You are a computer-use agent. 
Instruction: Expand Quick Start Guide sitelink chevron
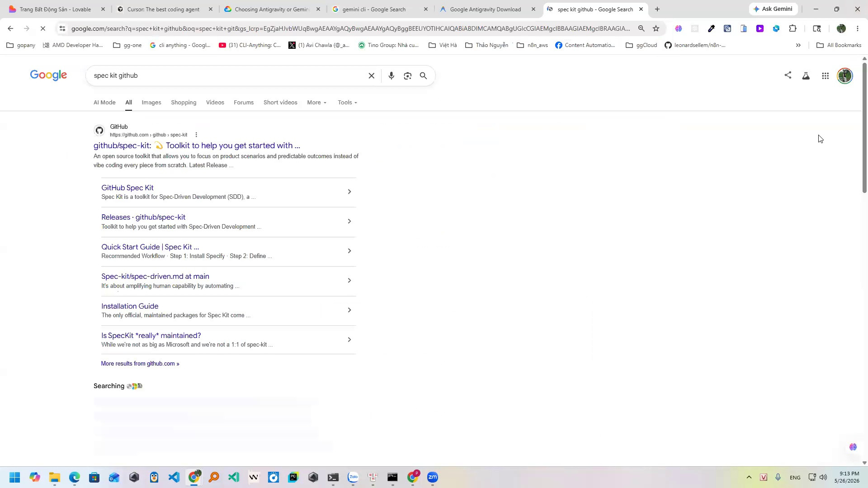[x=349, y=251]
